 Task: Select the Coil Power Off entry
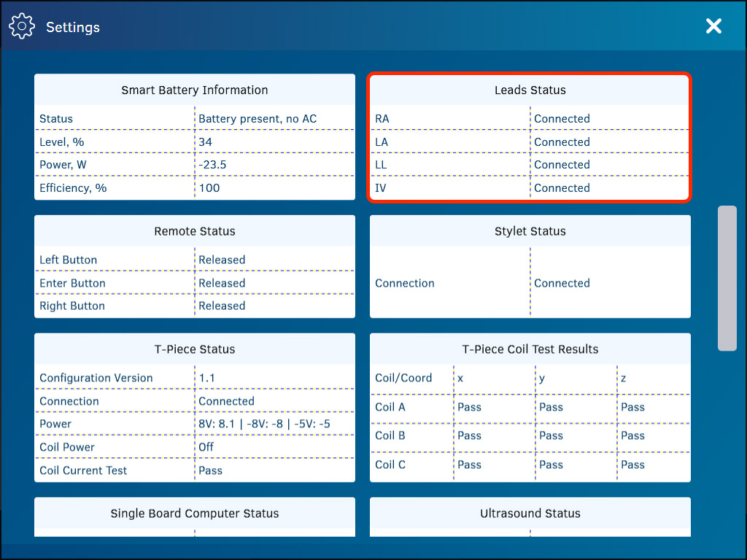[206, 447]
